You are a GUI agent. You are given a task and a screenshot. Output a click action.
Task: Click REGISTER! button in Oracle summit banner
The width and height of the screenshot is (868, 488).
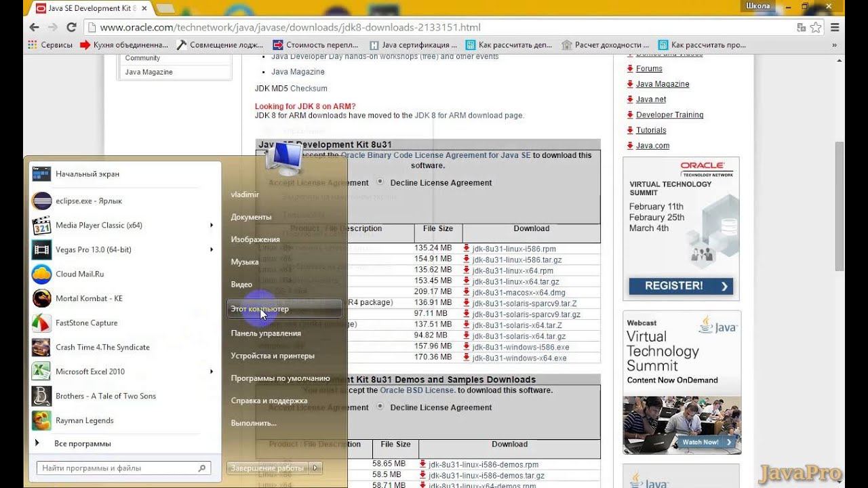click(682, 286)
